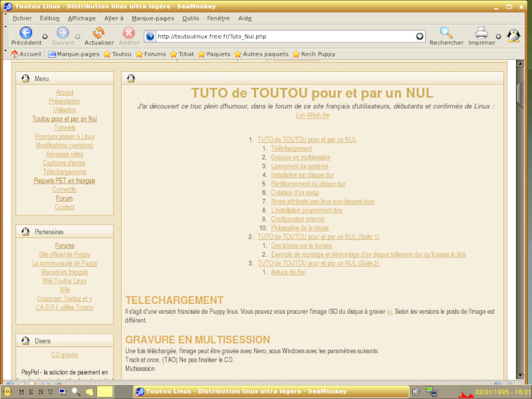Click the vertical scrollbar down arrow

pyautogui.click(x=520, y=375)
